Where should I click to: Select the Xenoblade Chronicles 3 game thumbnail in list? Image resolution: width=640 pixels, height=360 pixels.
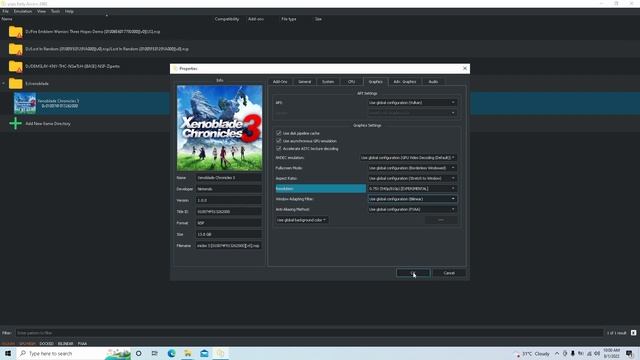25,103
